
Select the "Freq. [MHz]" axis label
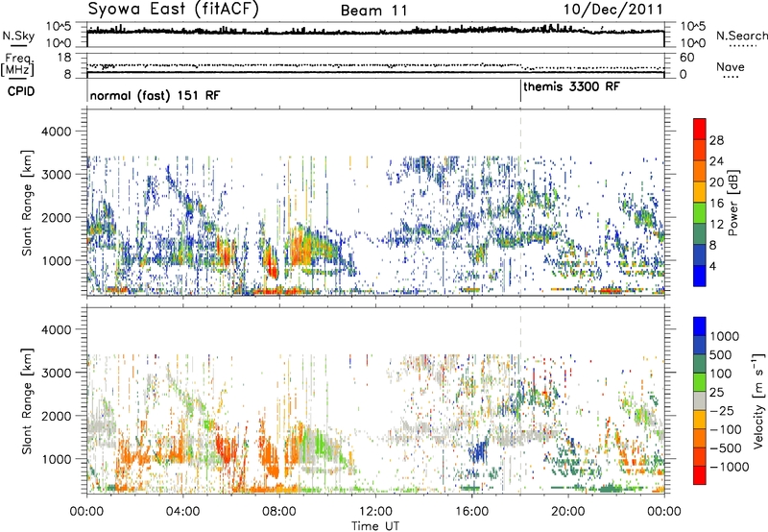coord(17,64)
